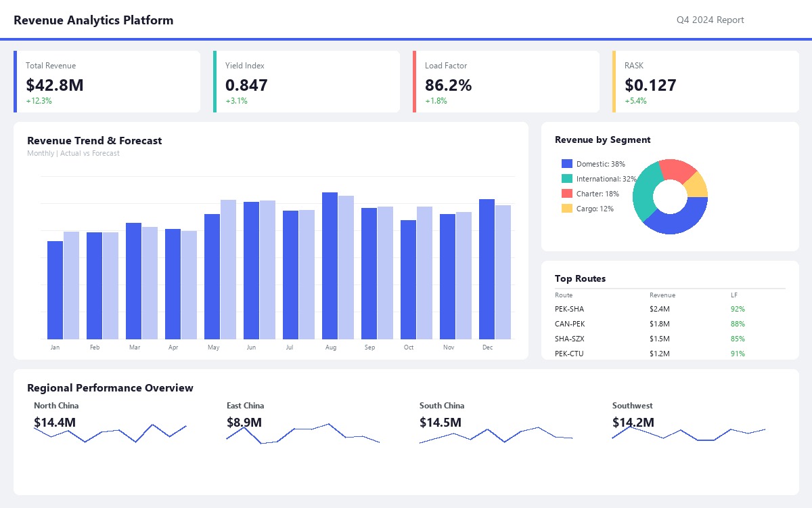This screenshot has width=812, height=508.
Task: Select the Cargo legend color square
Action: coord(566,209)
